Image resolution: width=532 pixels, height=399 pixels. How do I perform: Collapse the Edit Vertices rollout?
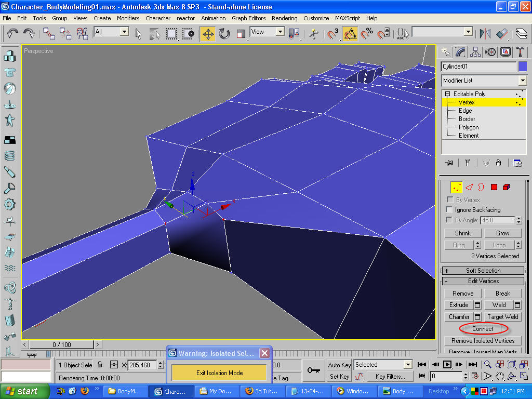[x=483, y=281]
